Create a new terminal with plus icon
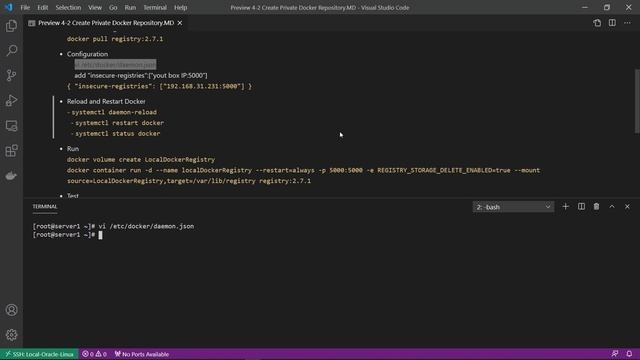The height and width of the screenshot is (360, 640). (565, 207)
